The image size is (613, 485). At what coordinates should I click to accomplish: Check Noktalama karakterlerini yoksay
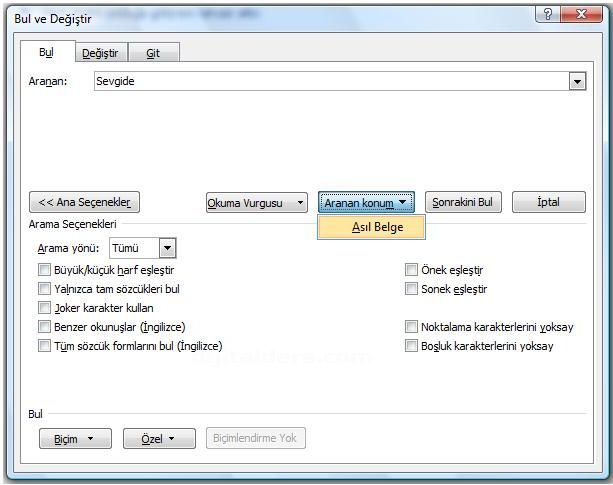tap(411, 327)
